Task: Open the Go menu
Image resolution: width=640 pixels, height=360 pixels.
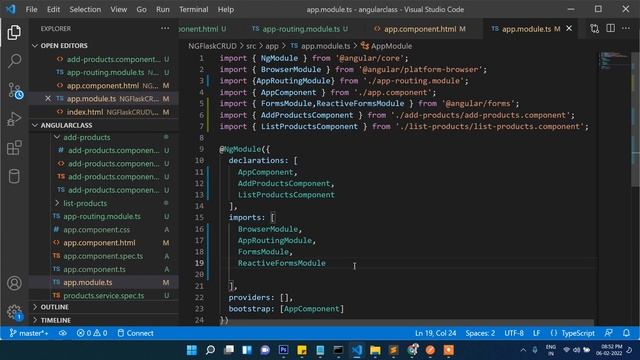Action: pos(141,9)
